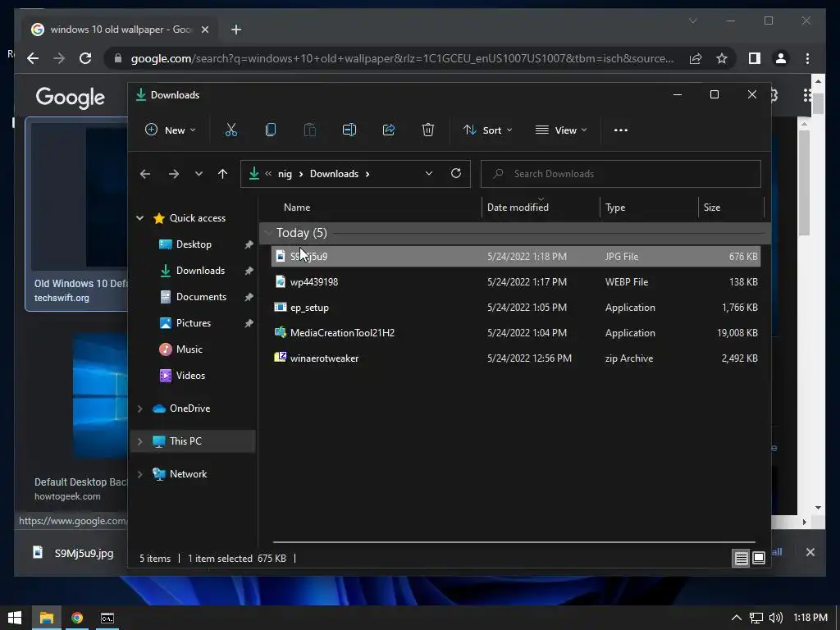Open the New dropdown button
This screenshot has height=630, width=840.
point(171,130)
